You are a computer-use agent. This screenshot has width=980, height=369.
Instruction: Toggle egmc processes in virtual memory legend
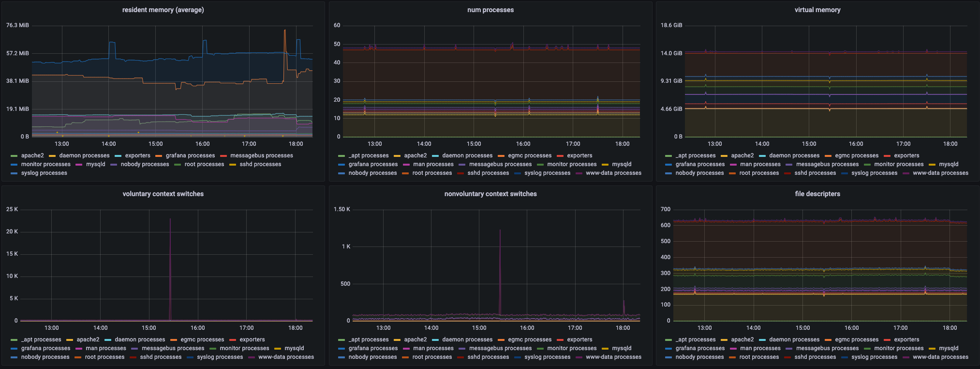[x=857, y=155]
